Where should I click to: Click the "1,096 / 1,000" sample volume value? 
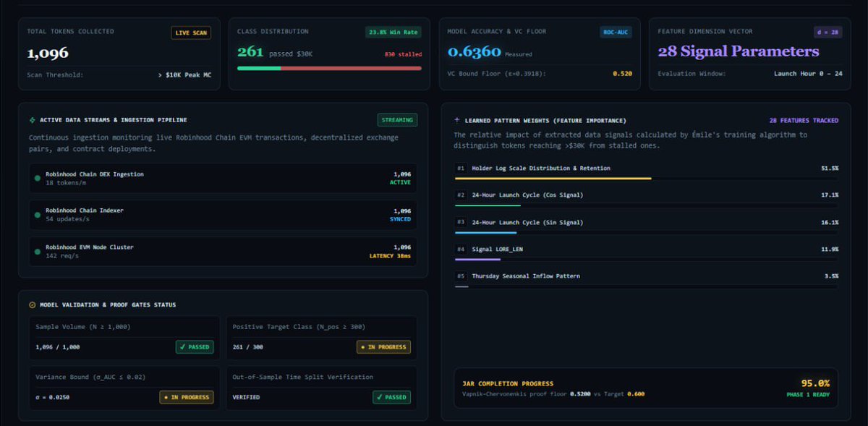coord(57,347)
